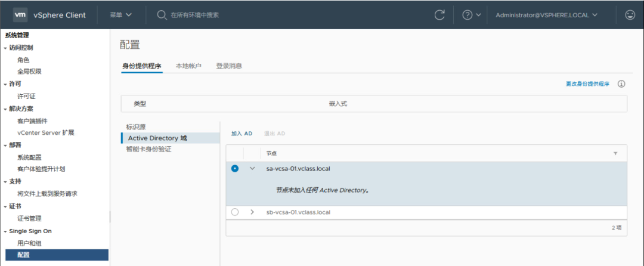This screenshot has width=644, height=266.
Task: Switch to the 本地帐户 tab
Action: [188, 66]
